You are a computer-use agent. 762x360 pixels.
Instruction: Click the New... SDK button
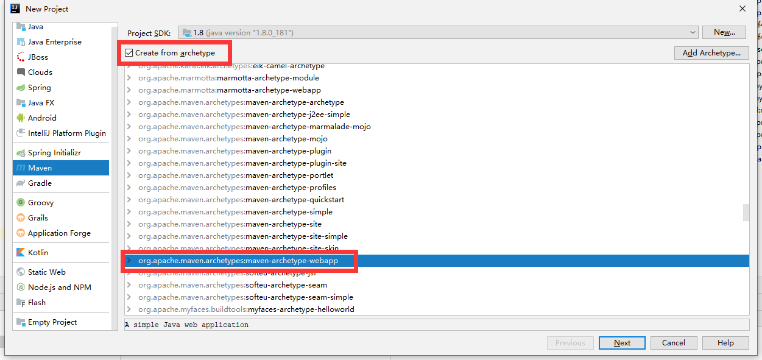coord(724,33)
